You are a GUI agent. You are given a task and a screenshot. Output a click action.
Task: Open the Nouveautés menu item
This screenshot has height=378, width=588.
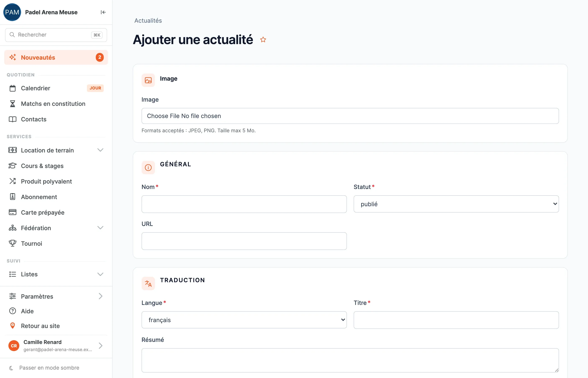coord(56,58)
